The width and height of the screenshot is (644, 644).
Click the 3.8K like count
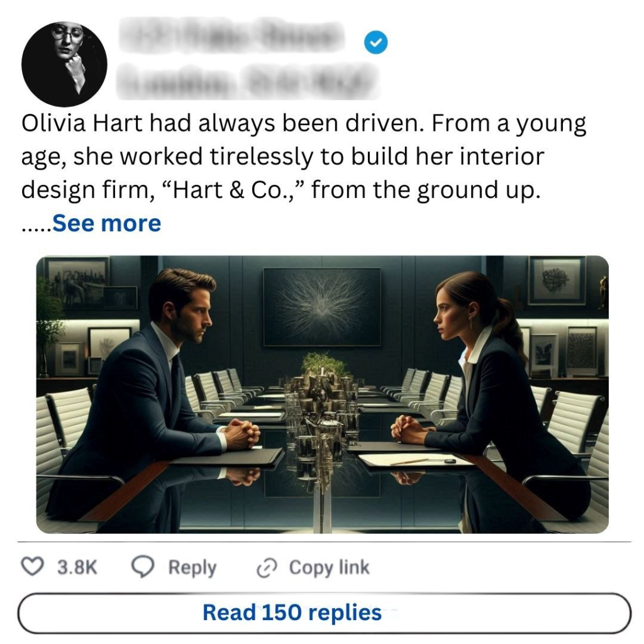click(77, 568)
